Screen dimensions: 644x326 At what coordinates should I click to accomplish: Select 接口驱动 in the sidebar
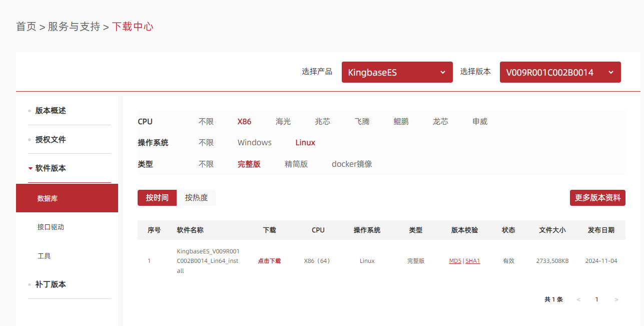51,227
